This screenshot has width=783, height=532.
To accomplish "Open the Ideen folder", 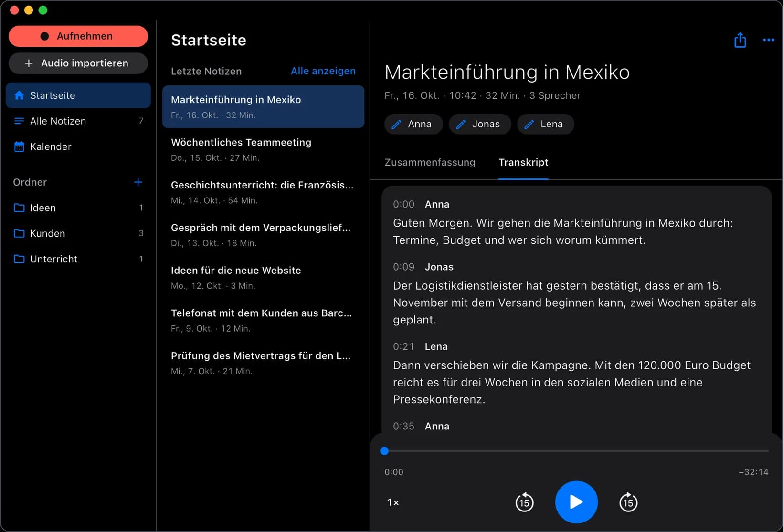I will [78, 208].
